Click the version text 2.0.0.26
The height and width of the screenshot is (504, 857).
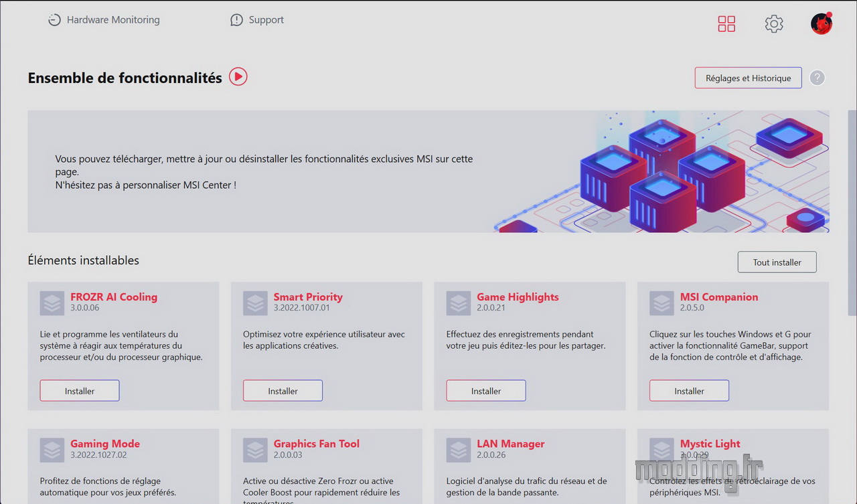[491, 454]
